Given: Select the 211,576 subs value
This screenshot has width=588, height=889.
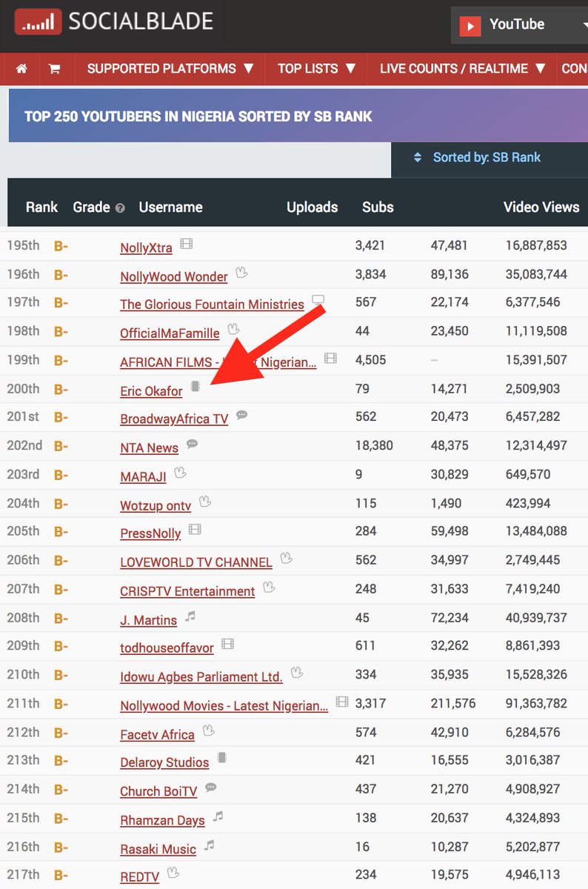Looking at the screenshot, I should point(453,704).
